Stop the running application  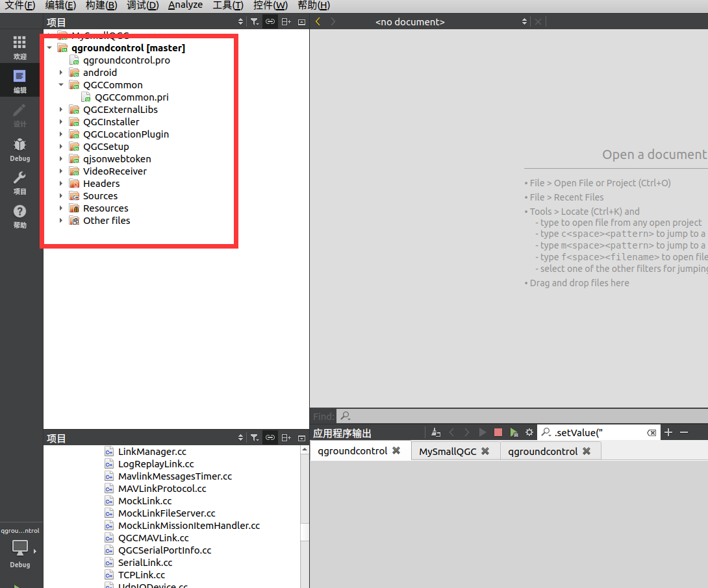pos(498,432)
